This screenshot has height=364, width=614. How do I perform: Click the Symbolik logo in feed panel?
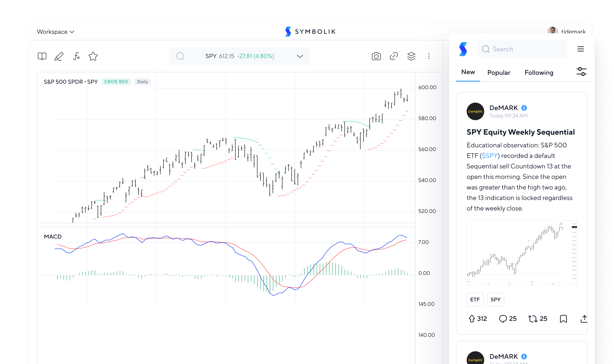coord(463,49)
